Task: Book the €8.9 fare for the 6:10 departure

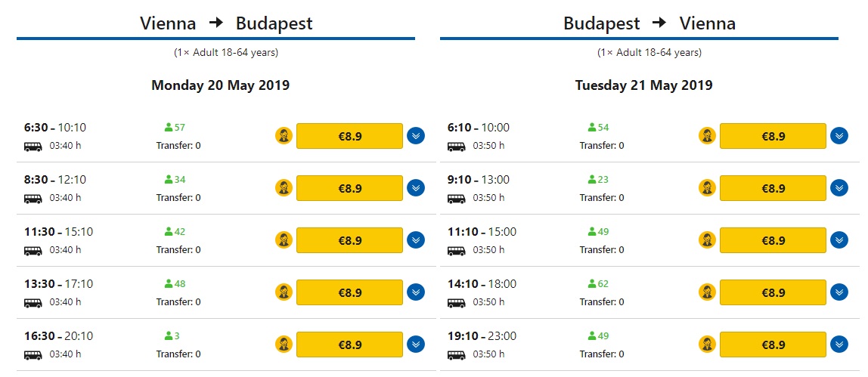Action: 773,136
